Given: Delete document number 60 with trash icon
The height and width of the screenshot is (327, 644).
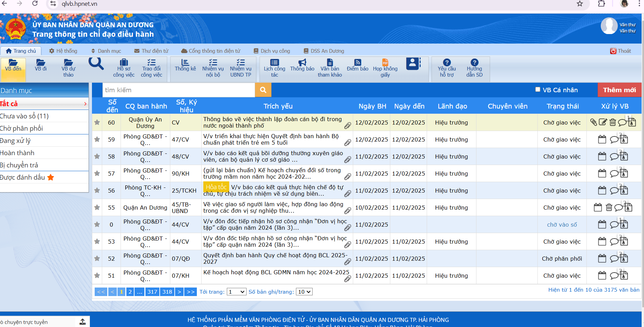Looking at the screenshot, I should point(612,122).
